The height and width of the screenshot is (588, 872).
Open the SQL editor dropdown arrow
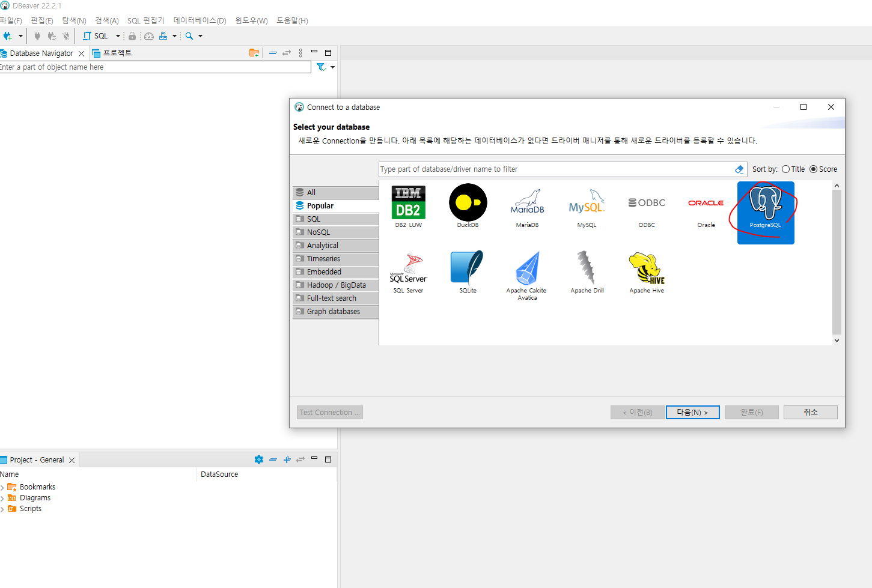click(118, 36)
